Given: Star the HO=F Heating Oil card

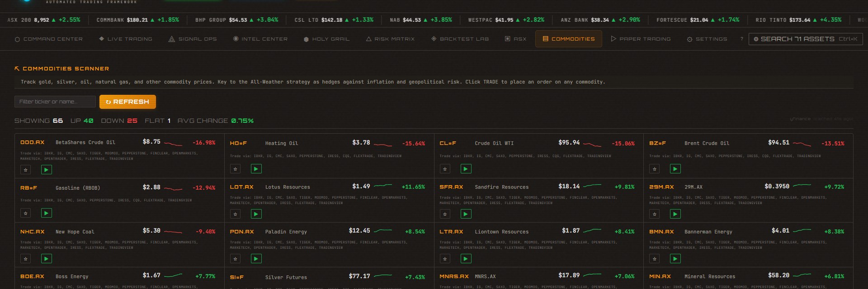Looking at the screenshot, I should point(236,169).
